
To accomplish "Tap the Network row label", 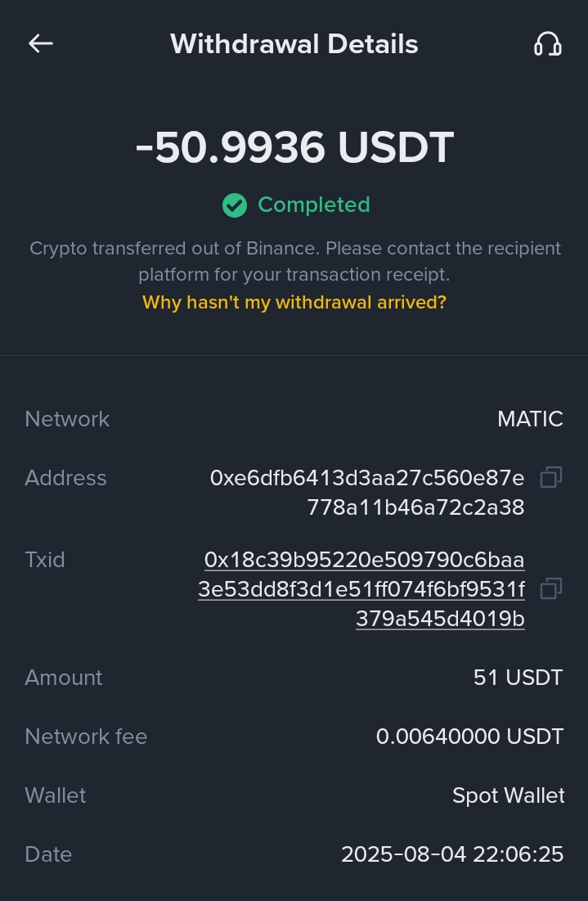I will [x=67, y=419].
